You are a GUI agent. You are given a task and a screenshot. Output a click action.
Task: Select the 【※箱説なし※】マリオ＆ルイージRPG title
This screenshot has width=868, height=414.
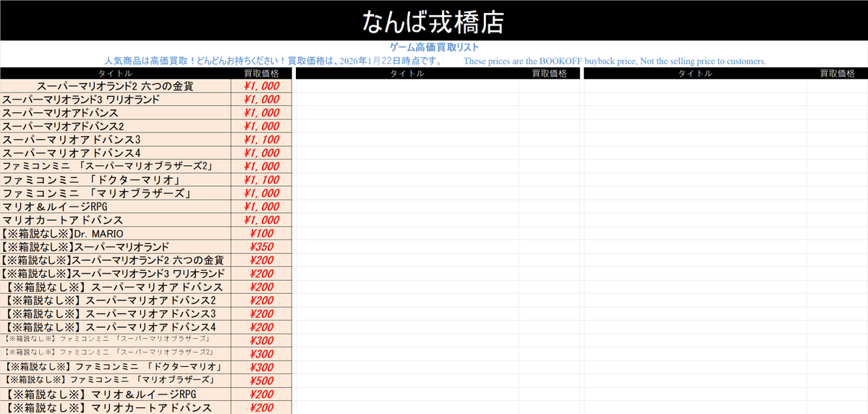pyautogui.click(x=116, y=394)
